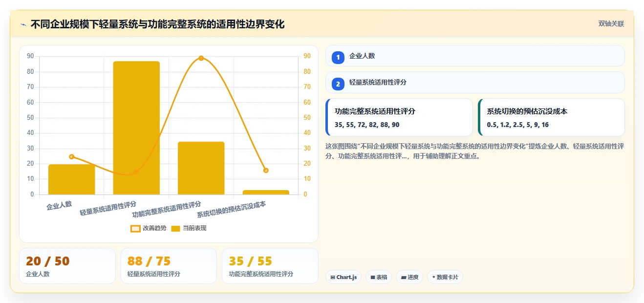The width and height of the screenshot is (644, 303).
Task: Select the Chart.js tag
Action: tap(343, 277)
